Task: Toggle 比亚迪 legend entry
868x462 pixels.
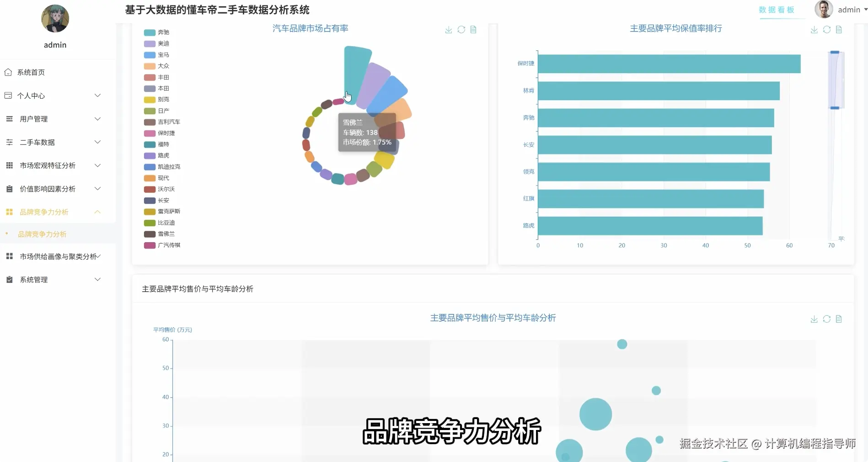Action: click(x=159, y=223)
